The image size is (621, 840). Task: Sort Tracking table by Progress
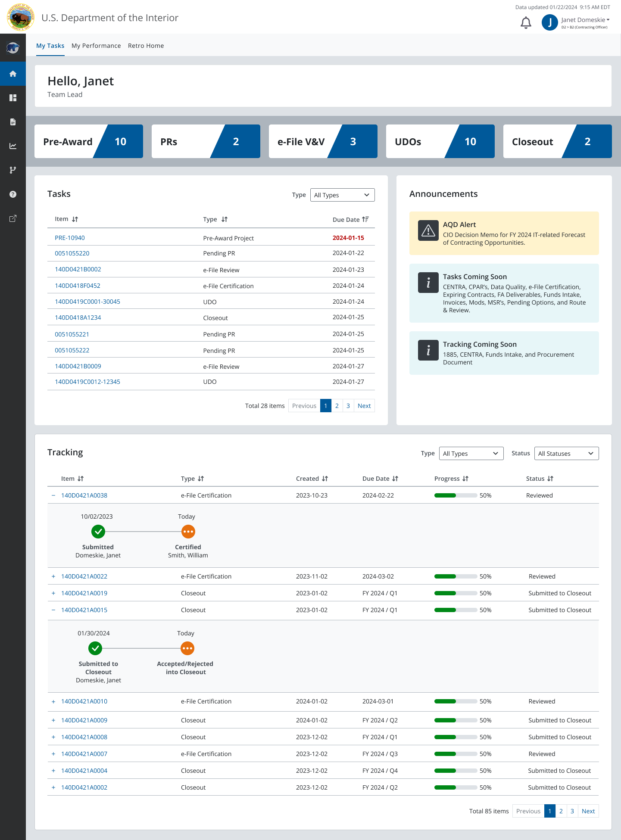tap(465, 479)
